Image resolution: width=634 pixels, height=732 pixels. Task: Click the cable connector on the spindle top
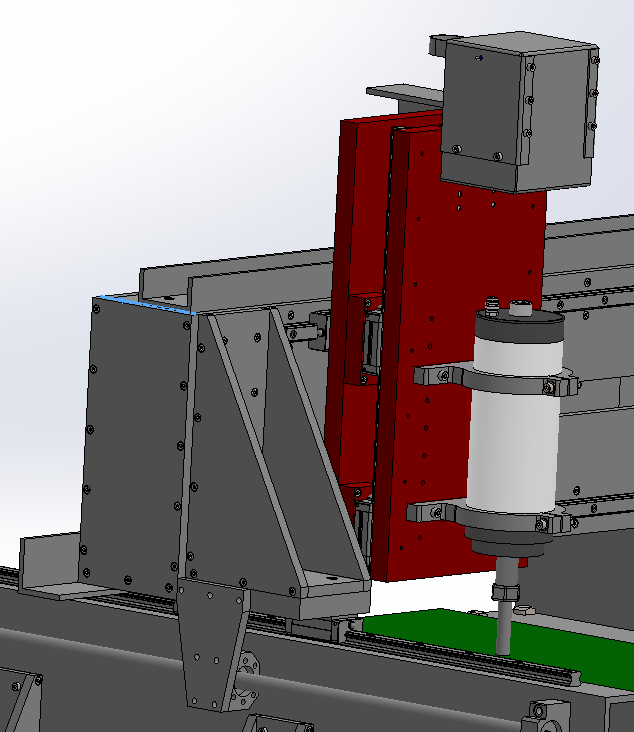491,300
